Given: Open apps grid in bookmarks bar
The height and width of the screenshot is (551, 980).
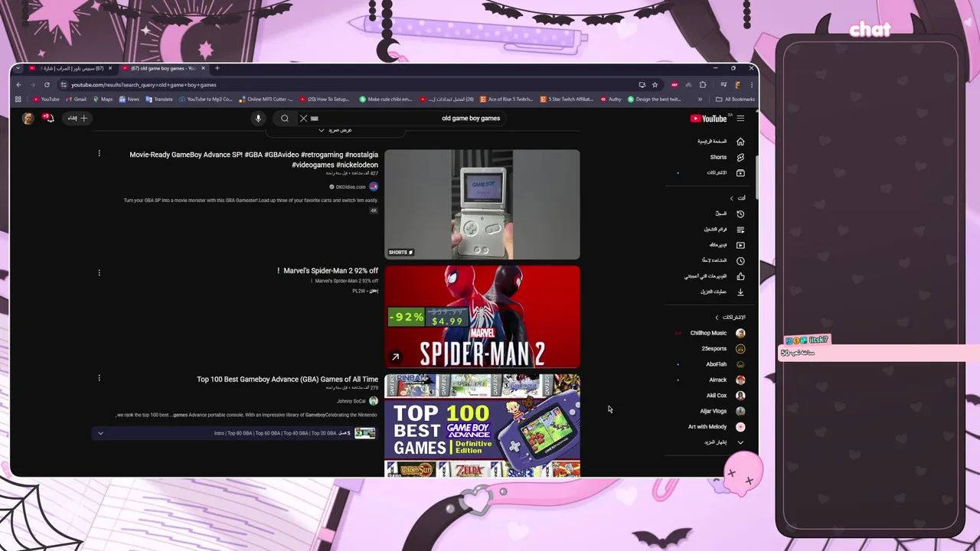Looking at the screenshot, I should click(18, 99).
